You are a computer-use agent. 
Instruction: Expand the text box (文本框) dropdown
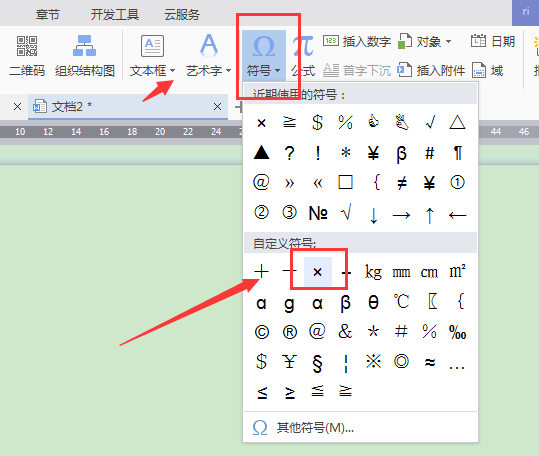(173, 71)
